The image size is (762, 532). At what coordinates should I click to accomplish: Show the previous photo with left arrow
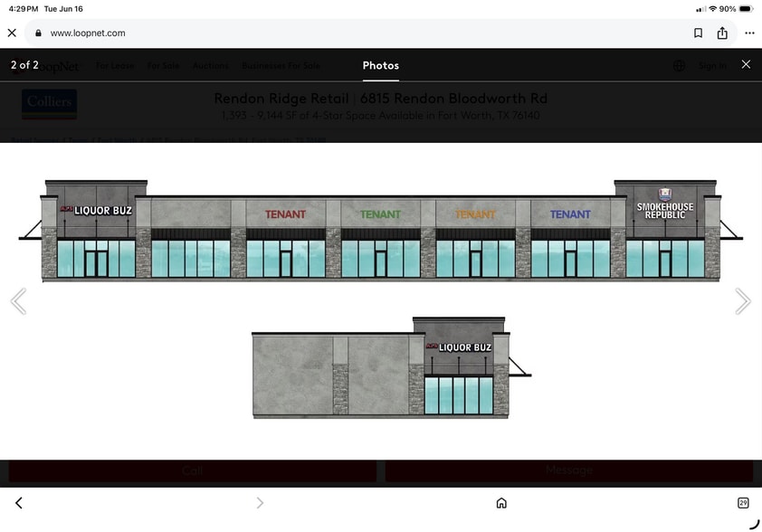click(x=18, y=301)
